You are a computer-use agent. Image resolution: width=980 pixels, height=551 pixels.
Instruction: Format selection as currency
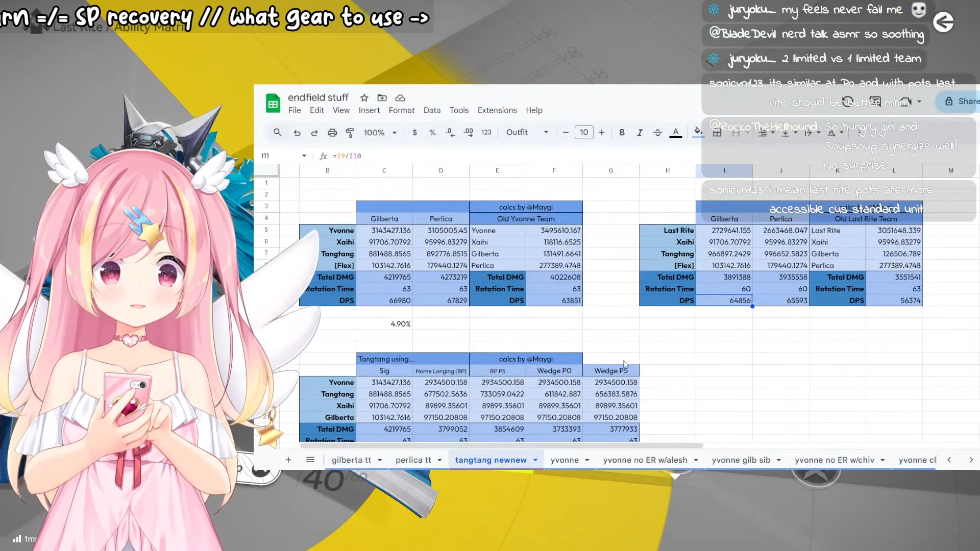tap(414, 132)
